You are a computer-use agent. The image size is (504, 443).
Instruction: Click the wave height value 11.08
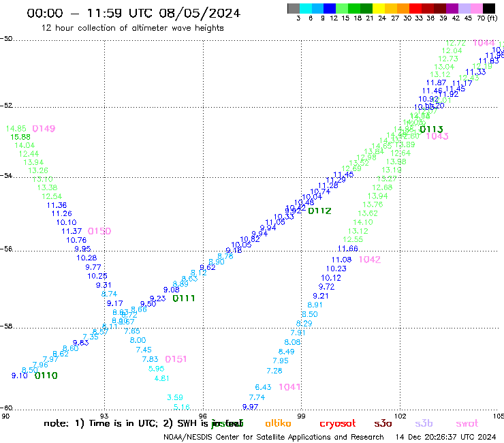tap(342, 260)
